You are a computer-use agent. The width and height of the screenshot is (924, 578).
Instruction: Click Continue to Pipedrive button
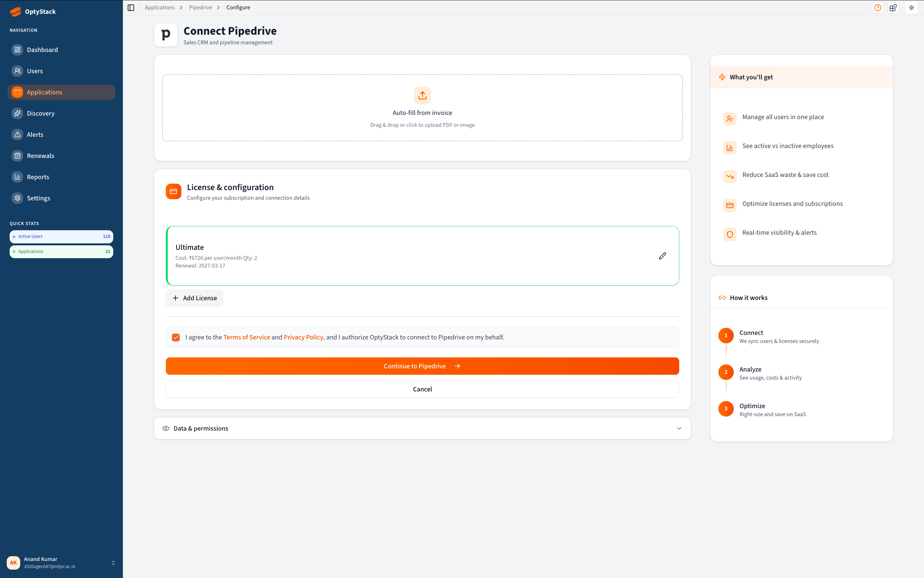pyautogui.click(x=422, y=366)
